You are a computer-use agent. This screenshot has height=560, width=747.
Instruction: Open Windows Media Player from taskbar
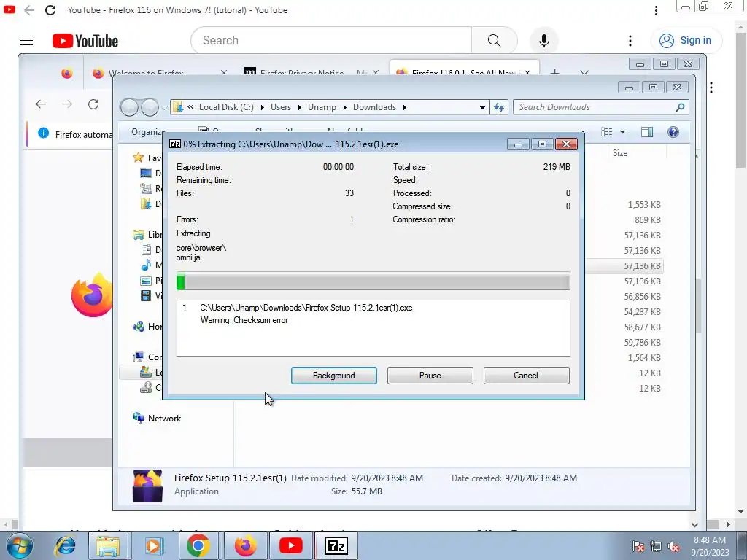pos(153,545)
